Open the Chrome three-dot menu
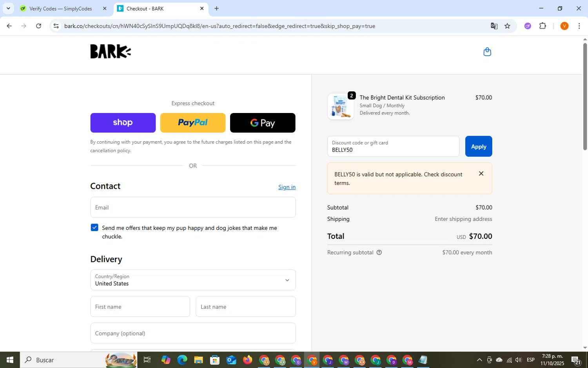The width and height of the screenshot is (588, 368). tap(579, 26)
